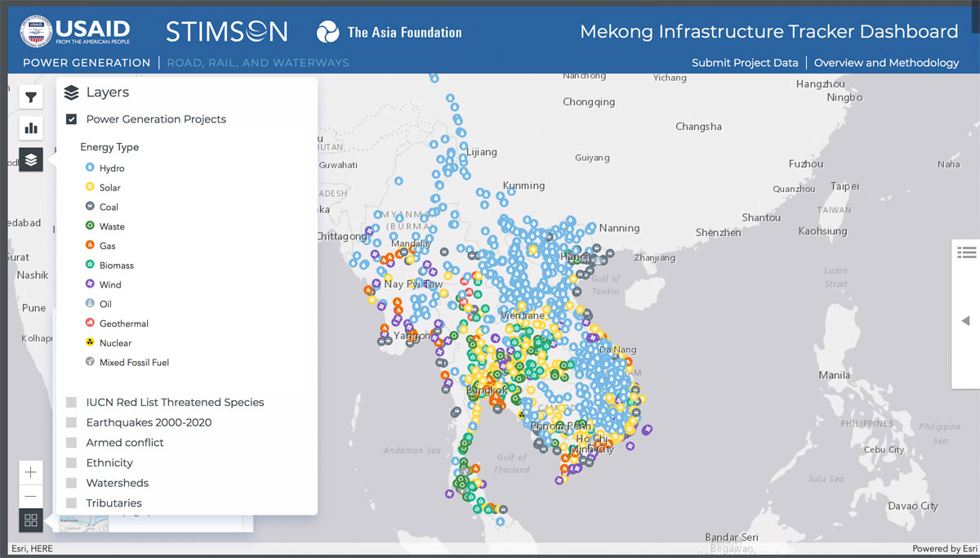Click the Manila city label on map

(834, 375)
